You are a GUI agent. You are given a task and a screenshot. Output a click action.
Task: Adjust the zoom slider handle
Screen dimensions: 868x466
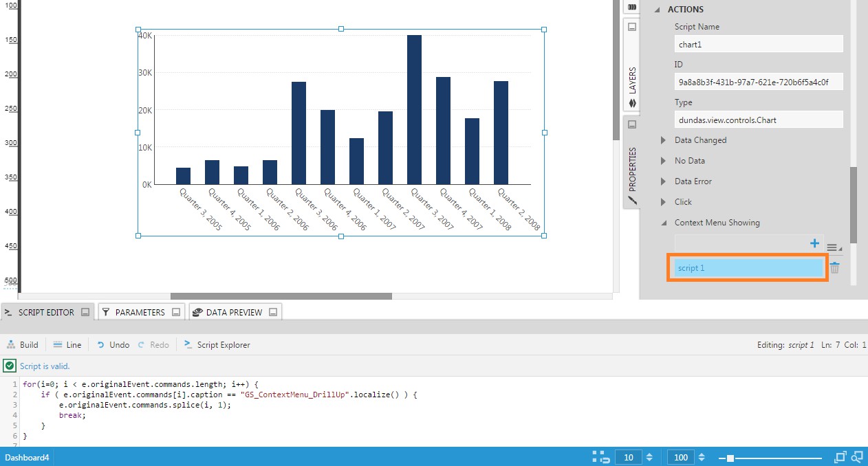pyautogui.click(x=730, y=458)
